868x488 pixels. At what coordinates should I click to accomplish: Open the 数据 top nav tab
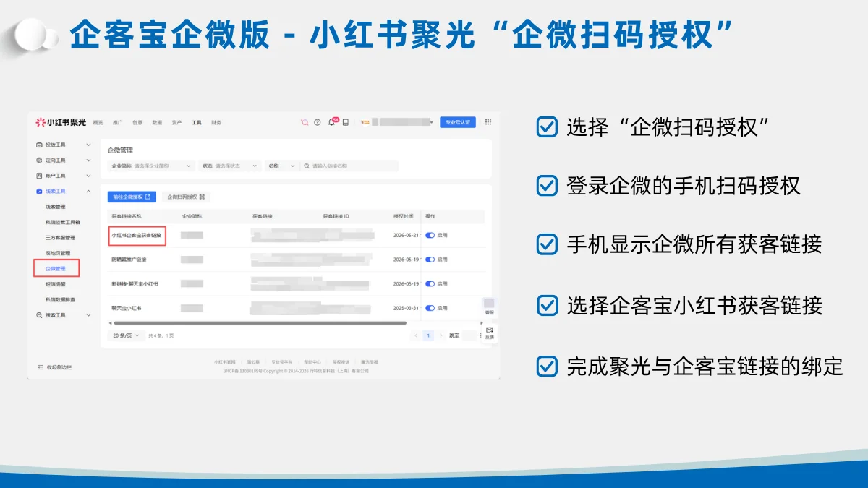click(157, 122)
